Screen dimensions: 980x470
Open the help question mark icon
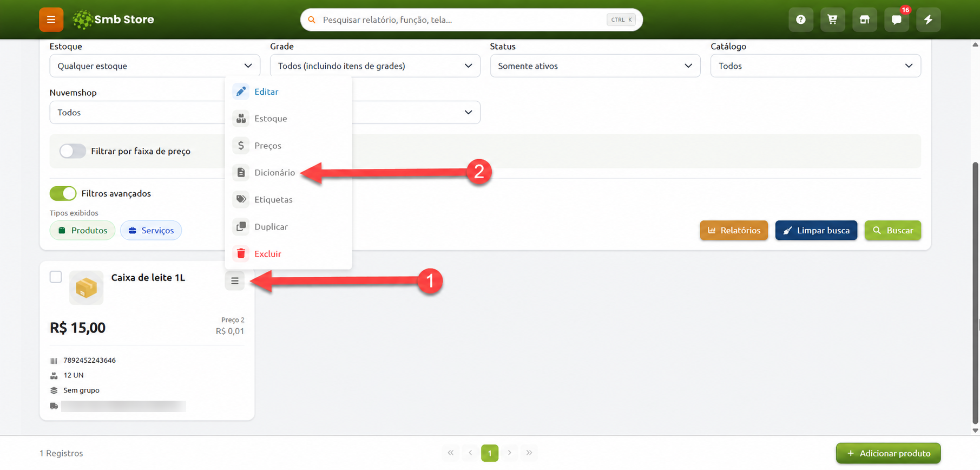click(x=800, y=19)
